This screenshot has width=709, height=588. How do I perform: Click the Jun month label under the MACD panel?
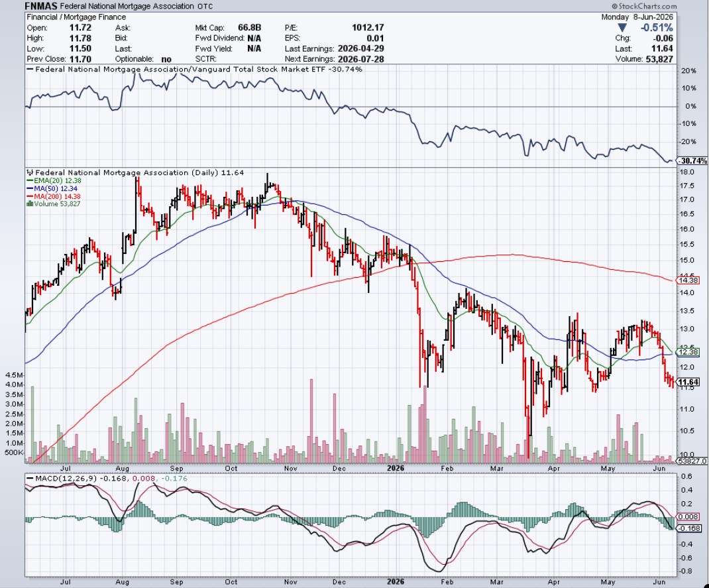point(659,581)
